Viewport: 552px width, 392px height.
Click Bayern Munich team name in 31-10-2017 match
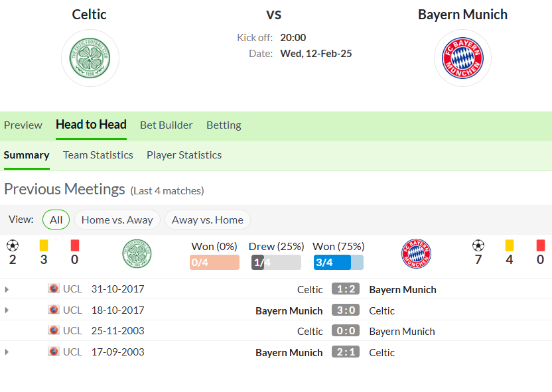pyautogui.click(x=402, y=290)
